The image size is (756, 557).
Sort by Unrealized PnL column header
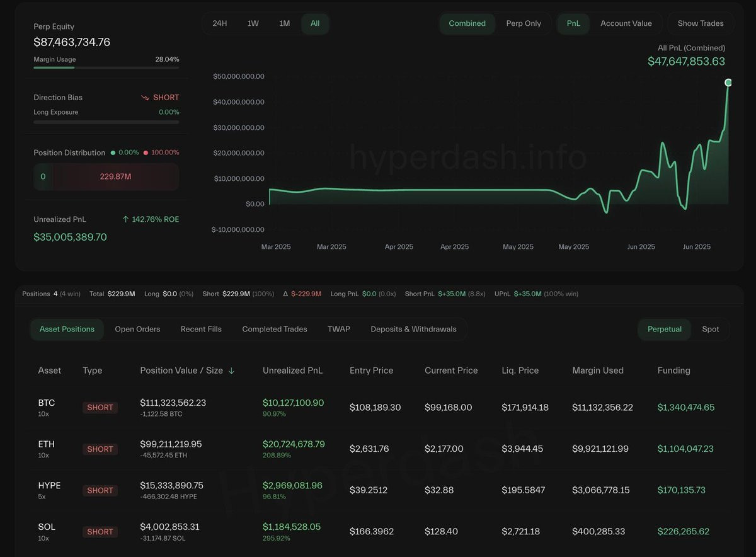[x=292, y=370]
